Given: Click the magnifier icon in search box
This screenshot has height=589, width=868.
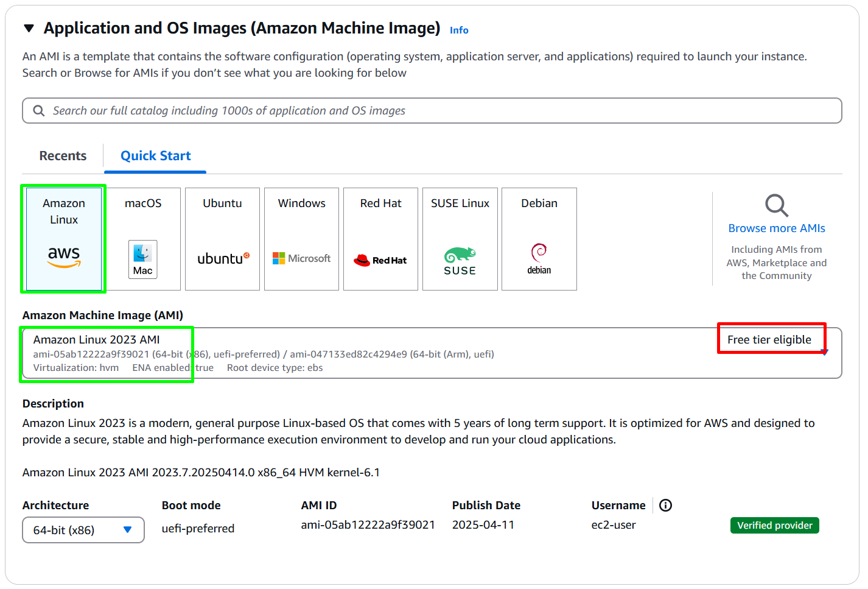Looking at the screenshot, I should point(39,111).
